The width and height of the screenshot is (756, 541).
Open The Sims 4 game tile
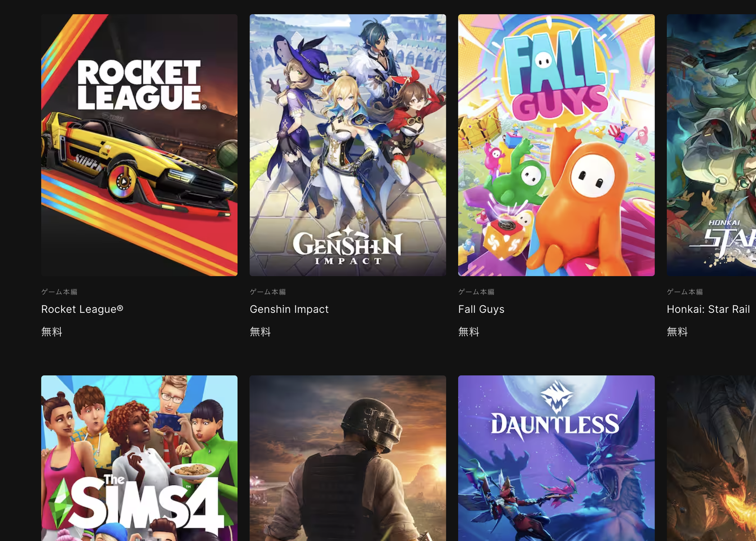coord(139,458)
